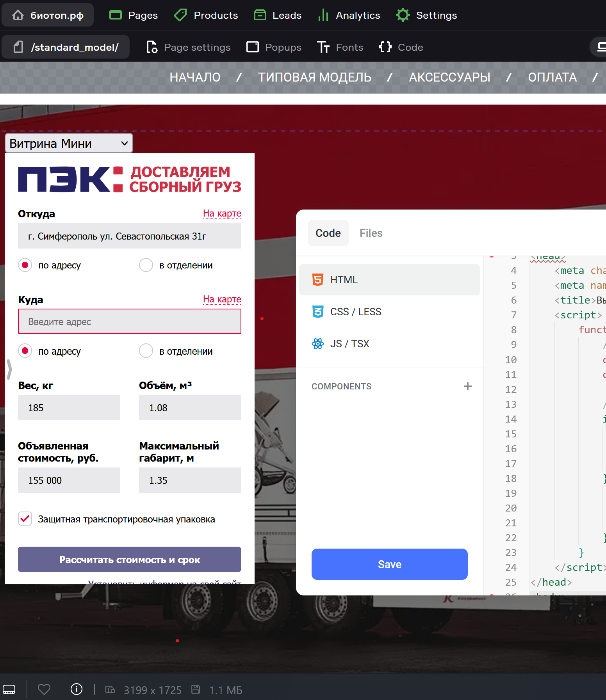Screen dimensions: 606x700
Task: Open the Settings gear icon
Action: coord(403,15)
